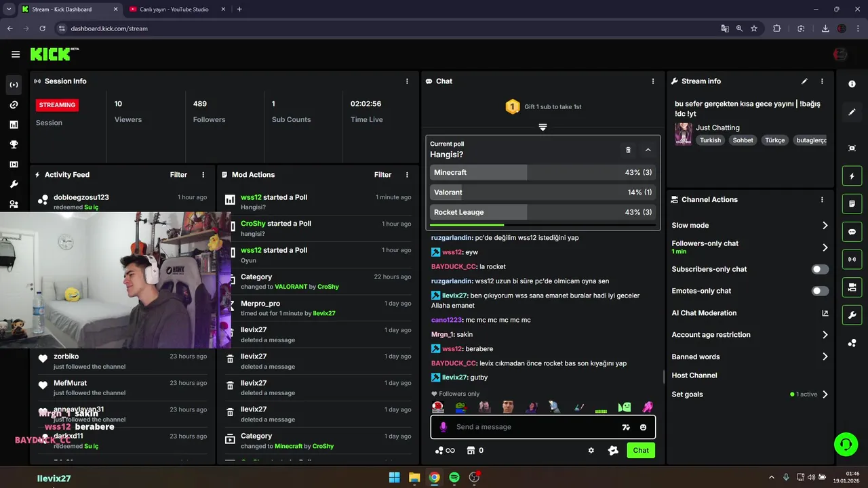Viewport: 868px width, 488px height.
Task: Vote for Valorant in the poll
Action: (542, 192)
